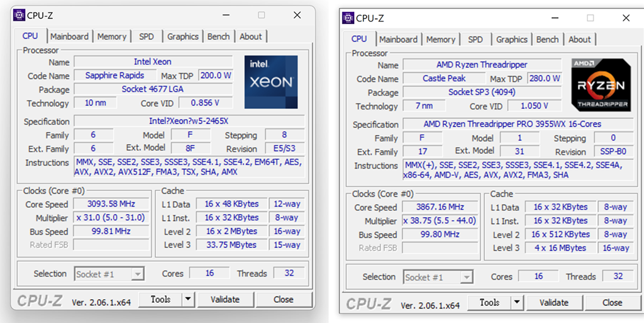Open the Bench tab in the left Intel window

point(218,37)
